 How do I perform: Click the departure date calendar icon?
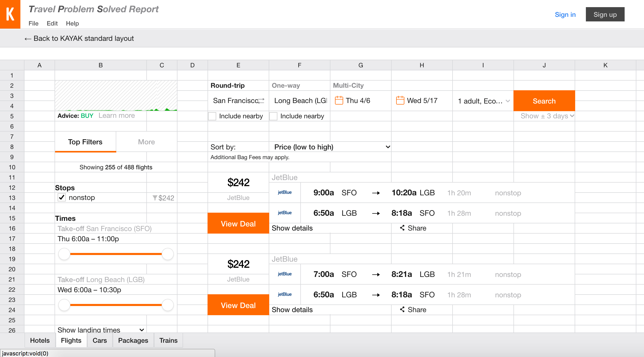(339, 100)
